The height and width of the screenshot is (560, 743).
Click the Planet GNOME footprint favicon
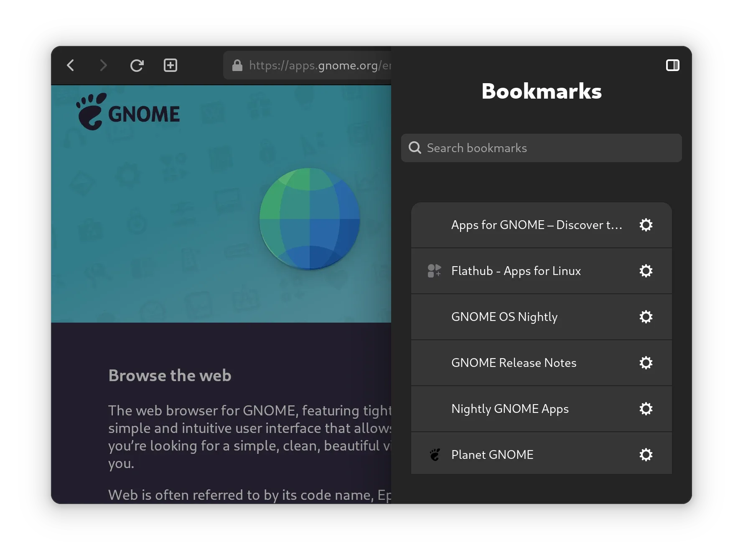(434, 454)
